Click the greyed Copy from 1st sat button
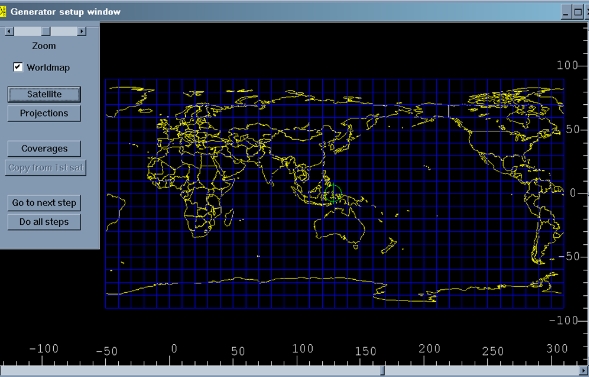Viewport: 589px width, 377px height. coord(45,167)
